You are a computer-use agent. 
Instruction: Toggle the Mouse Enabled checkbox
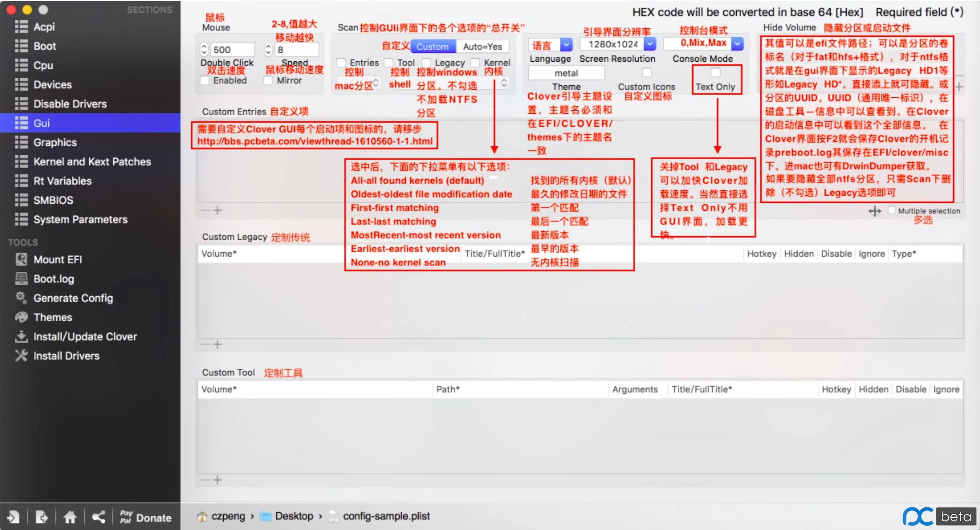tap(205, 80)
